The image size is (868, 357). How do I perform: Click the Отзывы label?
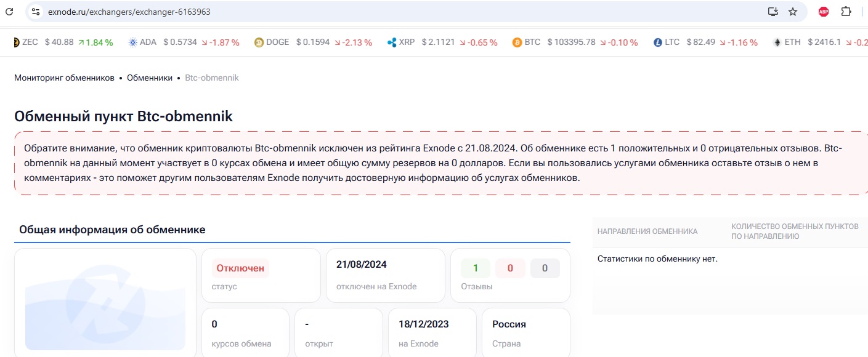click(x=477, y=286)
